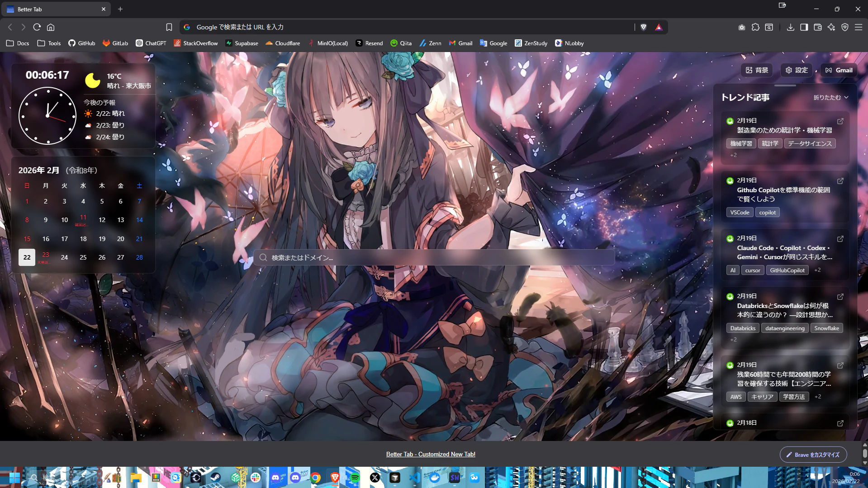Open the tab search icon in title bar
Image resolution: width=868 pixels, height=488 pixels.
(782, 5)
